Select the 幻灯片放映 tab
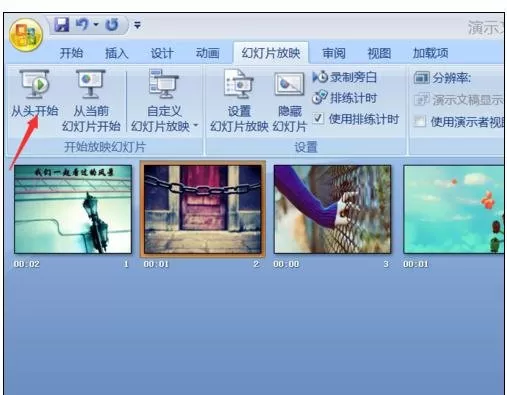This screenshot has height=395, width=507. [271, 53]
